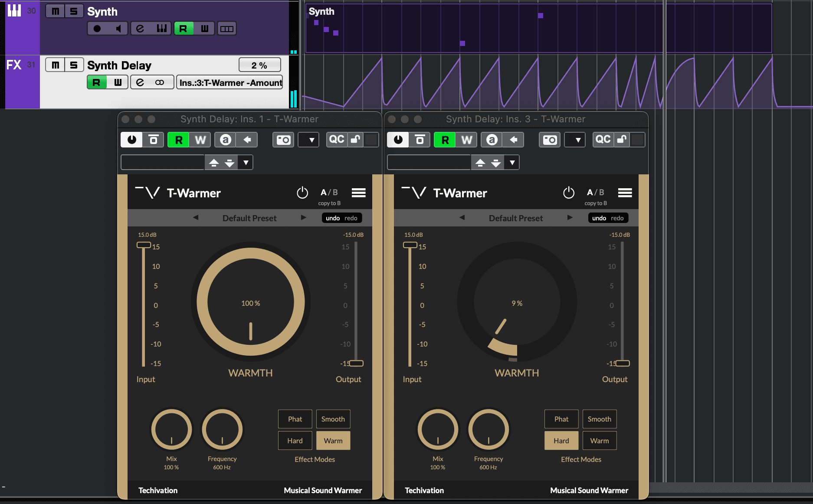813x504 pixels.
Task: Open the Ins.:3:T-Warmer -Amount automation parameter menu
Action: click(x=229, y=82)
